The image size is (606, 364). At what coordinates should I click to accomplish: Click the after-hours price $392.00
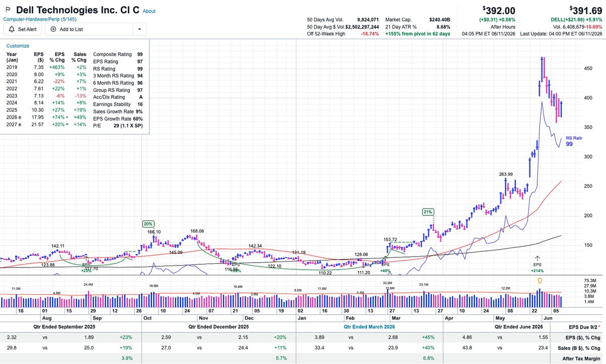[498, 11]
